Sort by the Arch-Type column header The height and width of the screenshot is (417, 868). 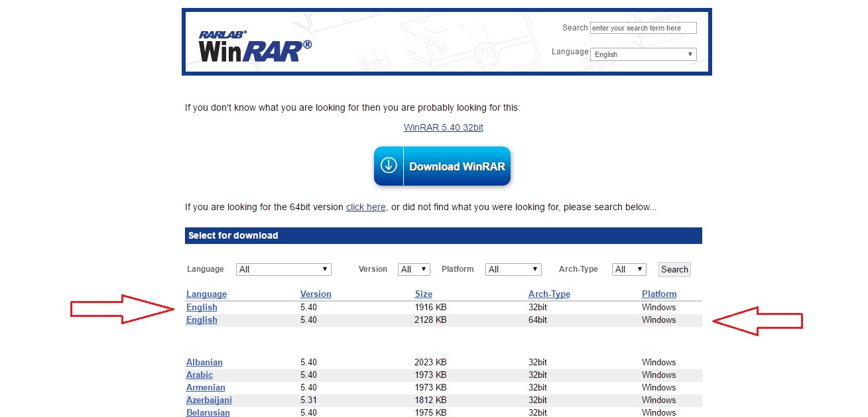(549, 294)
